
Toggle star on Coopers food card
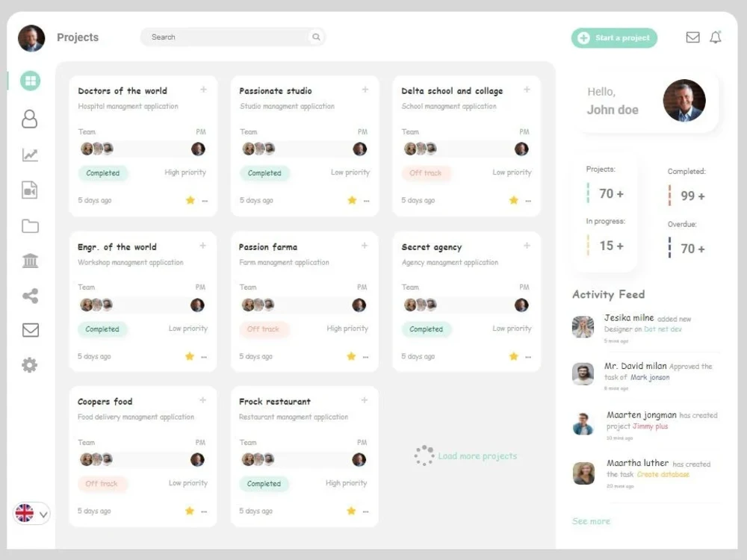click(190, 511)
